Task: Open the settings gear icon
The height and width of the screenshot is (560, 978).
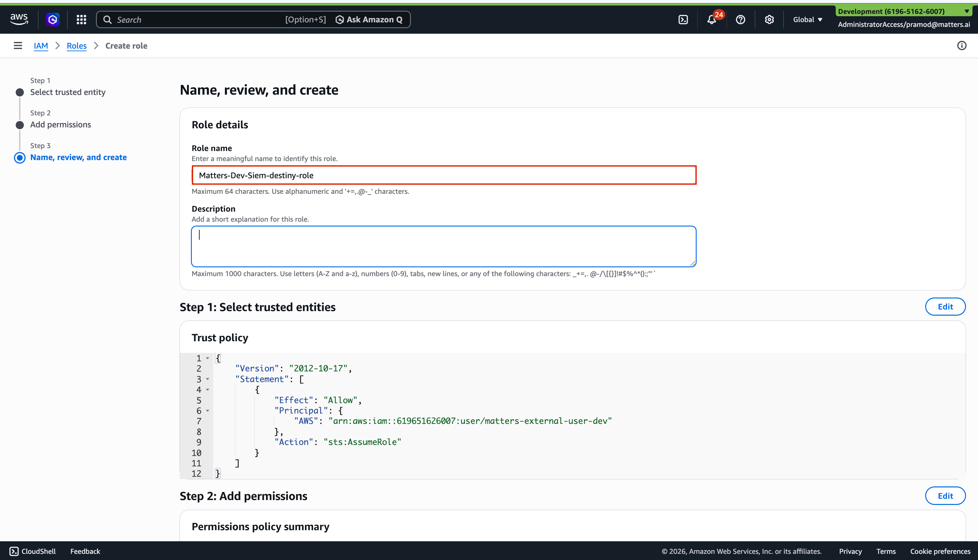Action: pos(769,20)
